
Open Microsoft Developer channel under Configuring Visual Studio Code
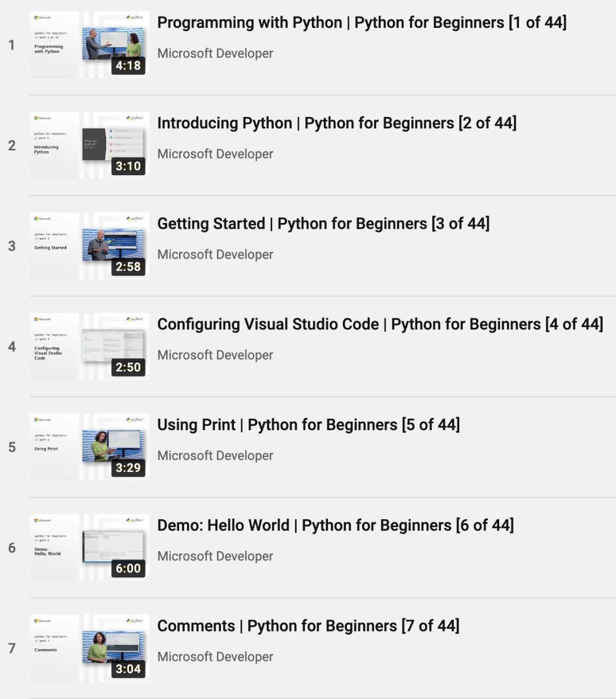pos(215,355)
